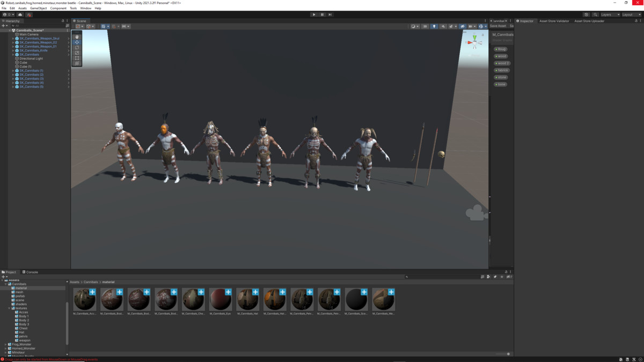Collapse the textures folder
Viewport: 644px width, 362px height.
coord(10,308)
